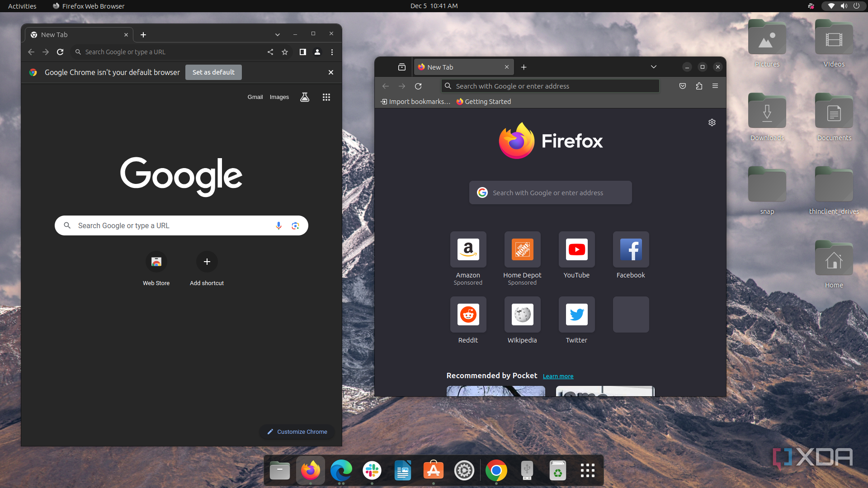Show all applications grid in dock
Image resolution: width=868 pixels, height=488 pixels.
click(x=588, y=471)
